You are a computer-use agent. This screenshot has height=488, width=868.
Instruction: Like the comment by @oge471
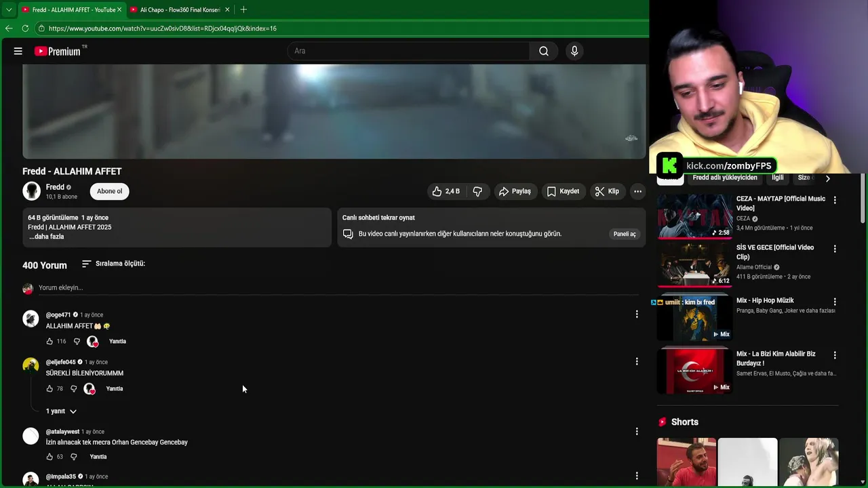click(x=50, y=342)
